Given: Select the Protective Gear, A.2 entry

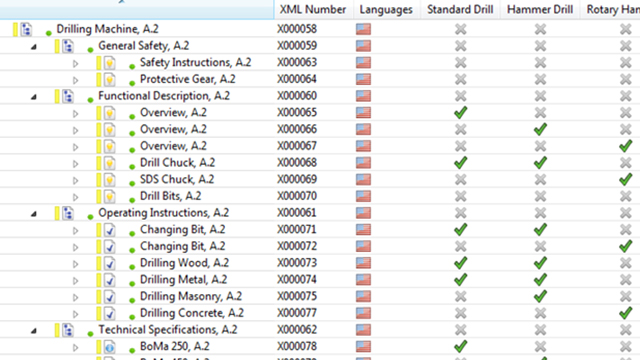Looking at the screenshot, I should [x=188, y=79].
